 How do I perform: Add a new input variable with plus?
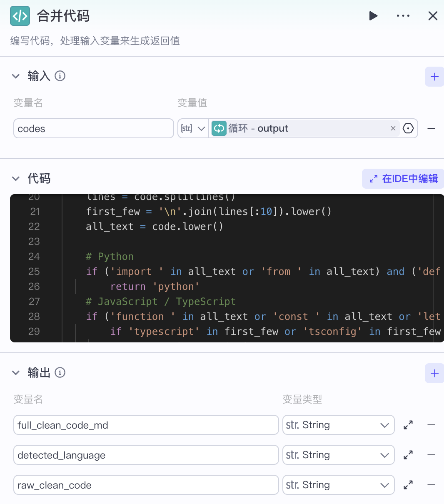tap(434, 77)
